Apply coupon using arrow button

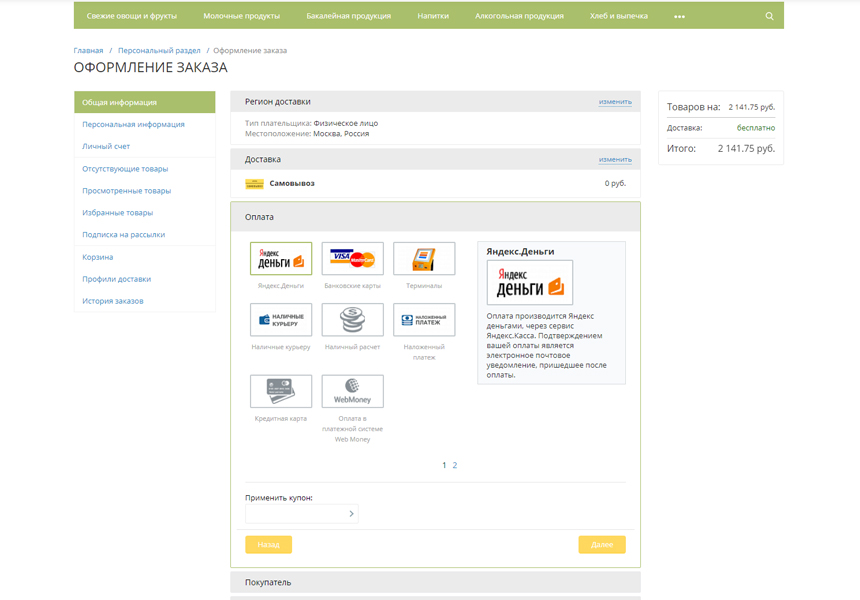(x=351, y=514)
